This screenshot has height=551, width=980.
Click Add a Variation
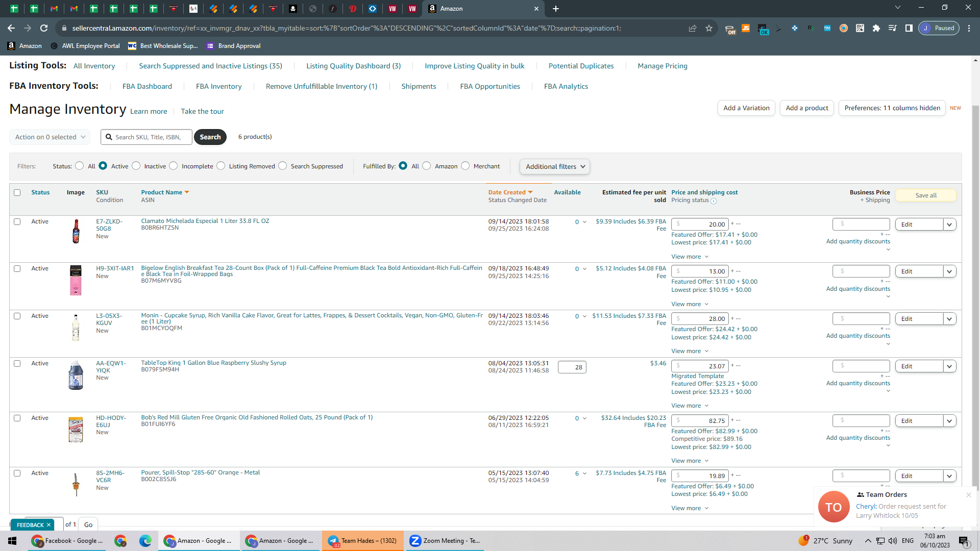pyautogui.click(x=746, y=108)
